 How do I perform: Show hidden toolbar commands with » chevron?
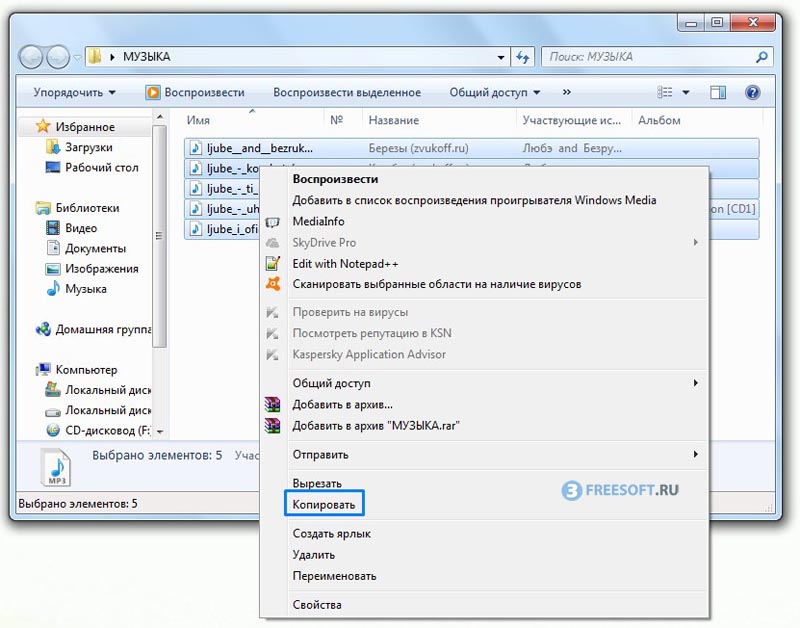pos(566,92)
